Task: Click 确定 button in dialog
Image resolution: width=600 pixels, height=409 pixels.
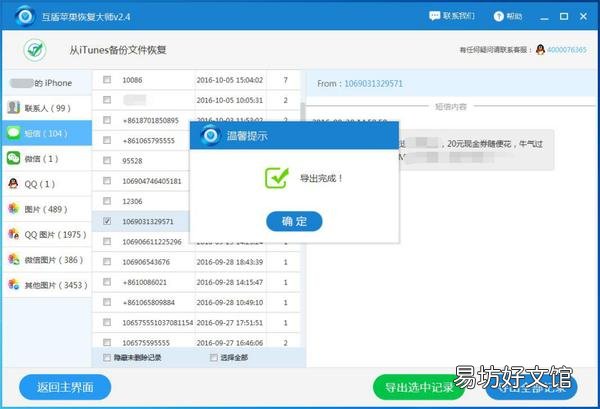Action: click(294, 221)
